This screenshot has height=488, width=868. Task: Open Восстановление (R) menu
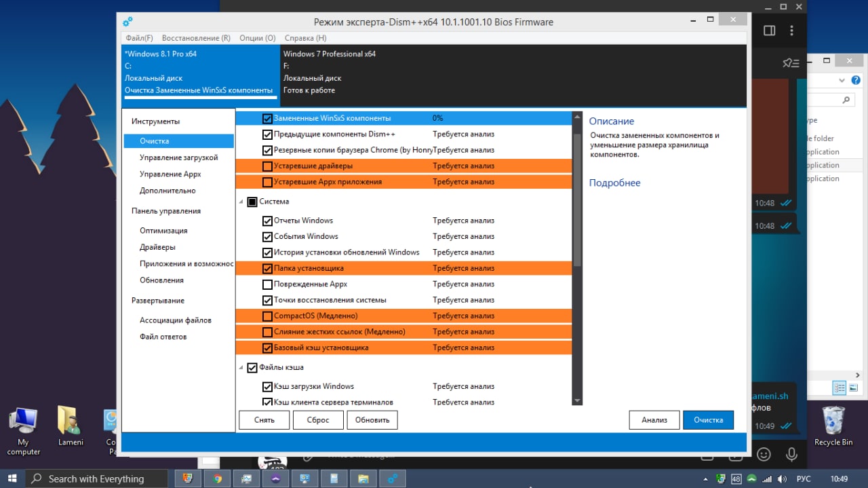[196, 38]
